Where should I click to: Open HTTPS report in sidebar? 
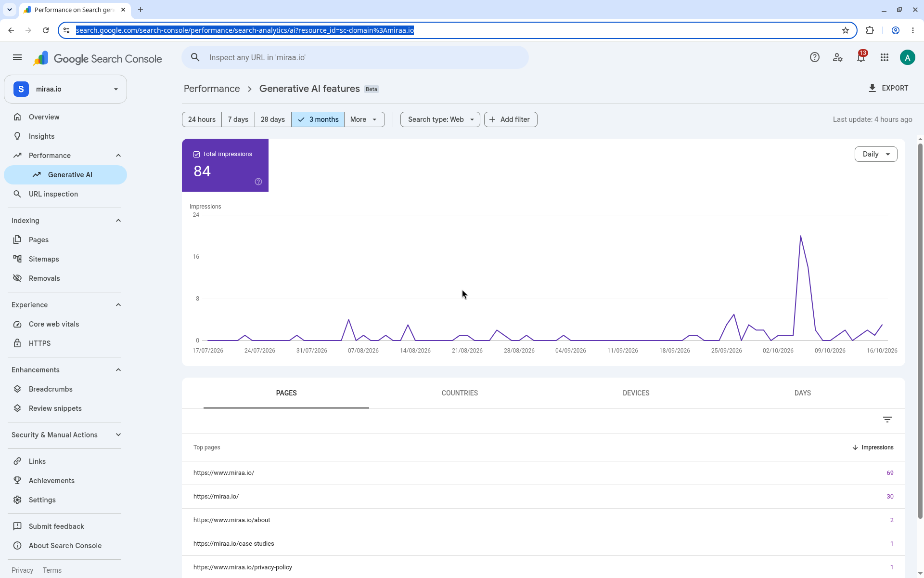tap(65, 343)
